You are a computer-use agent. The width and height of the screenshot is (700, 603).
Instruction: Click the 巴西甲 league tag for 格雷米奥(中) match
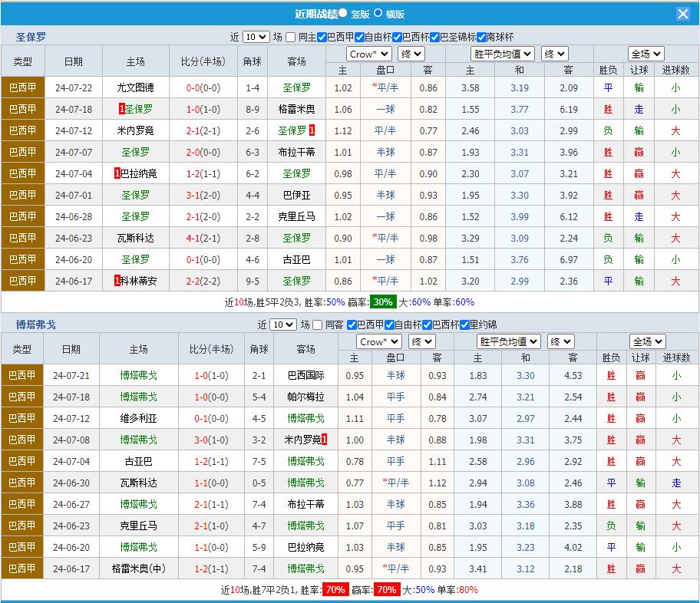pos(21,568)
